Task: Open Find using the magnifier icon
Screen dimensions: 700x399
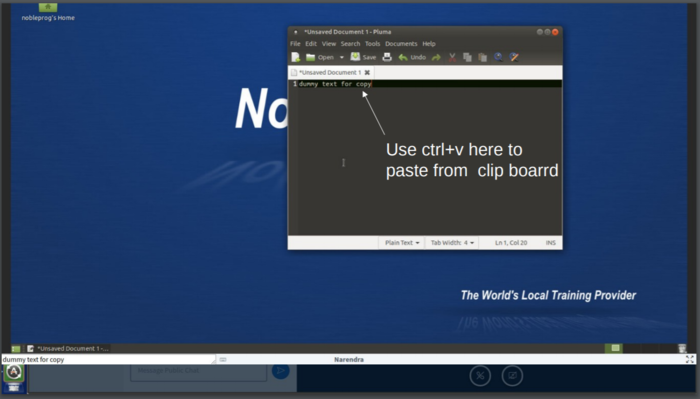Action: coord(498,57)
